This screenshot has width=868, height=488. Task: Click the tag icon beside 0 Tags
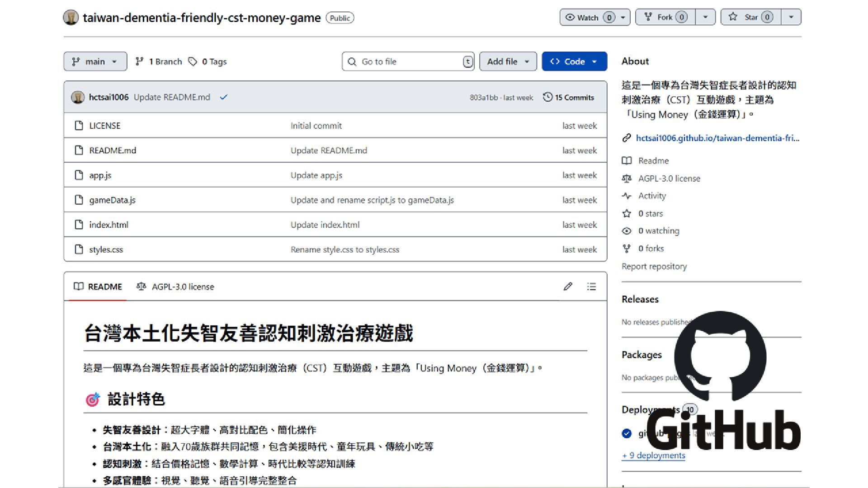[x=193, y=61]
